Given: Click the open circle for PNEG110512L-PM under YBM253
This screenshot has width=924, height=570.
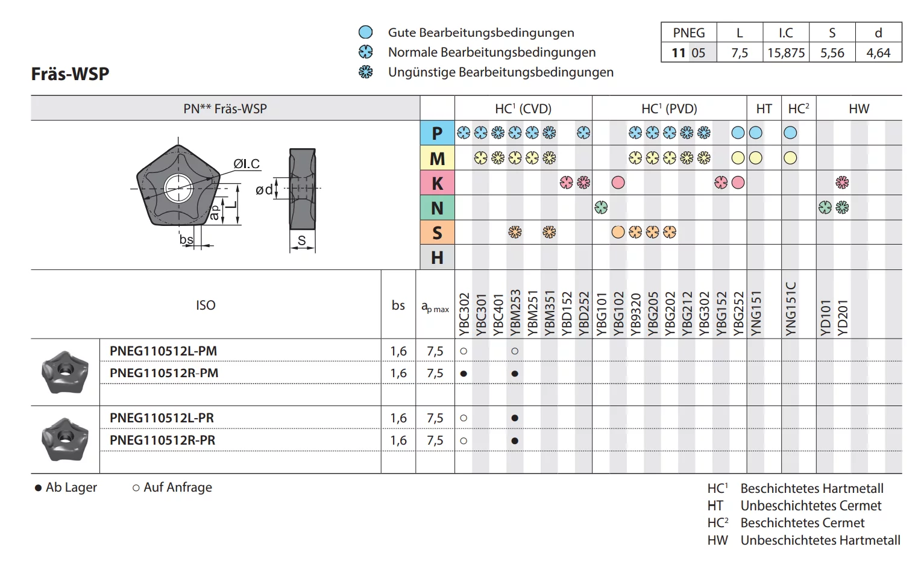Looking at the screenshot, I should 515,351.
